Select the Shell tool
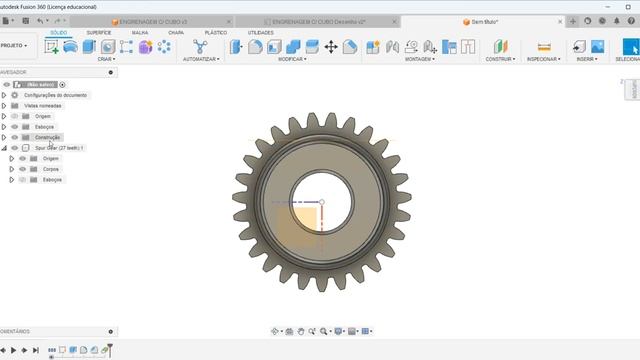 (x=274, y=47)
